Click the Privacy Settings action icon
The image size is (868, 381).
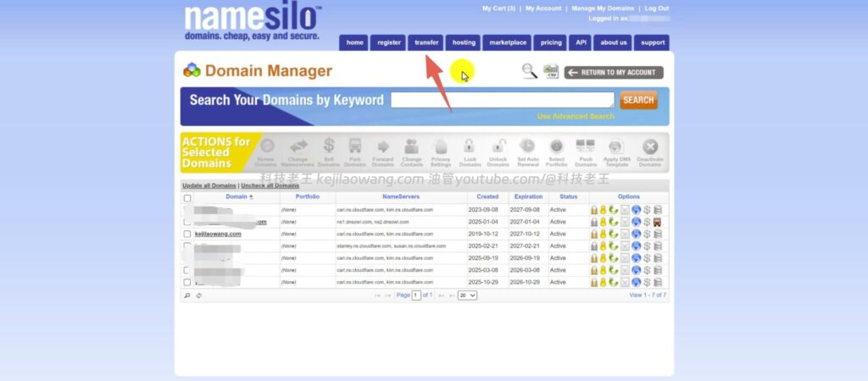441,146
